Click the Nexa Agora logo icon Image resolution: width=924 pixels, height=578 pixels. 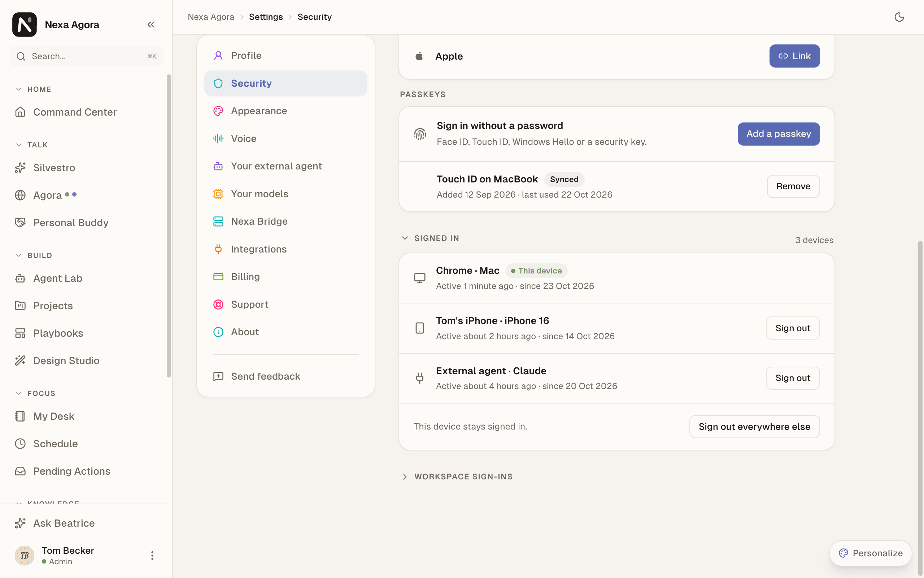pyautogui.click(x=25, y=25)
